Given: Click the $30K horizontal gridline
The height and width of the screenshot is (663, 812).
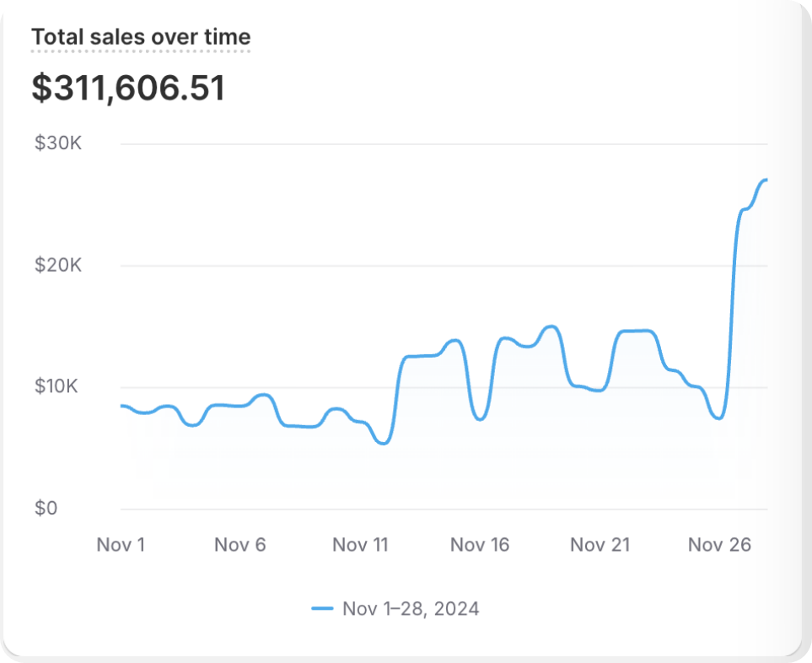Looking at the screenshot, I should click(x=422, y=144).
